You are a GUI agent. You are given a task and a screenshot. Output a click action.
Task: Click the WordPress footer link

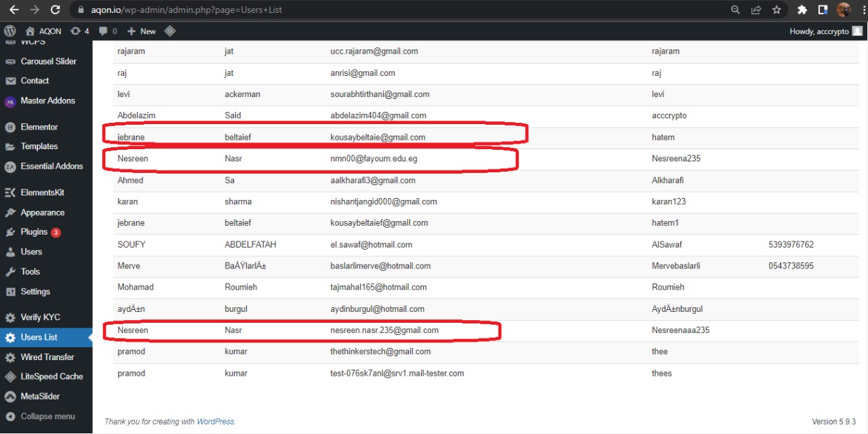(215, 422)
